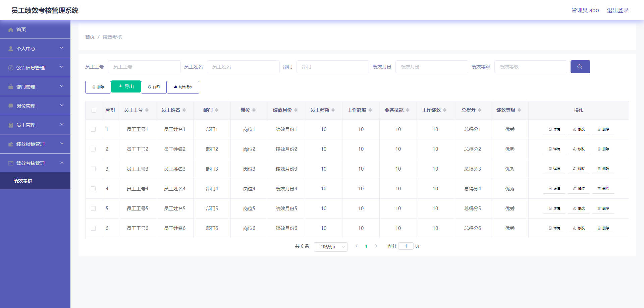
Task: Expand the 部门管理 menu chevron
Action: [62, 86]
